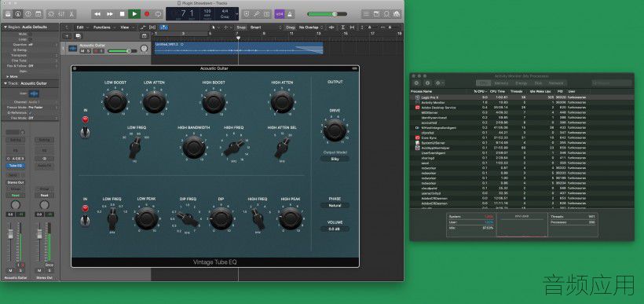The image size is (644, 304).
Task: Adjust the master volume slider in control bar
Action: click(x=327, y=14)
